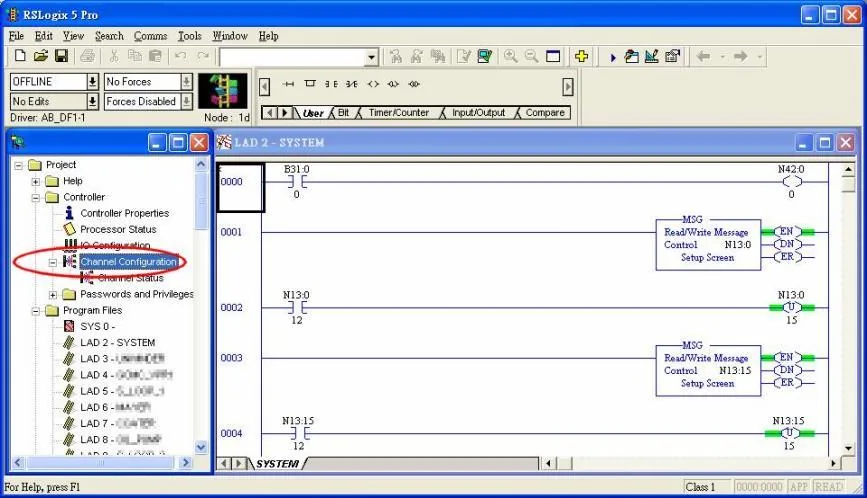Collapse the Controller folder
This screenshot has width=867, height=498.
click(35, 197)
